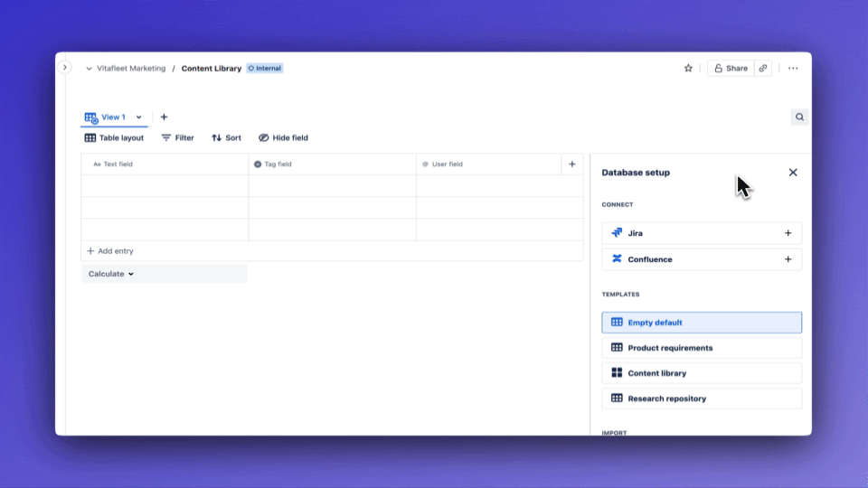868x488 pixels.
Task: Open the Filter options
Action: tap(178, 137)
